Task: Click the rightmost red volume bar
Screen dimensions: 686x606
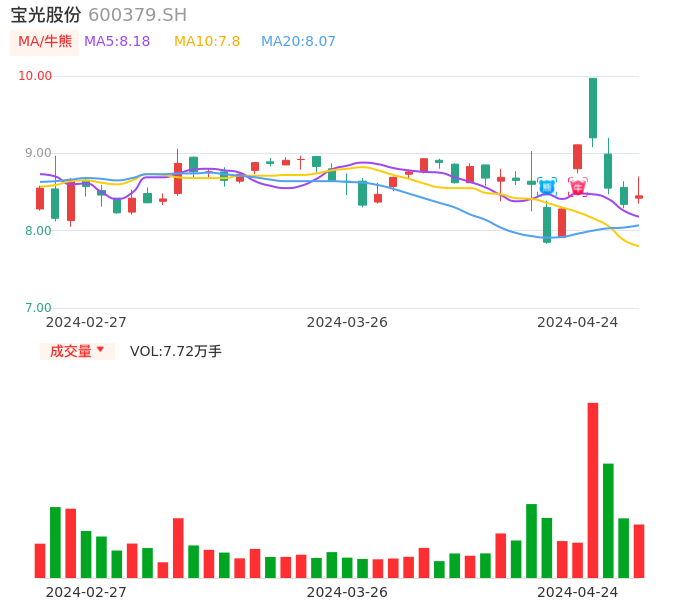Action: point(639,551)
